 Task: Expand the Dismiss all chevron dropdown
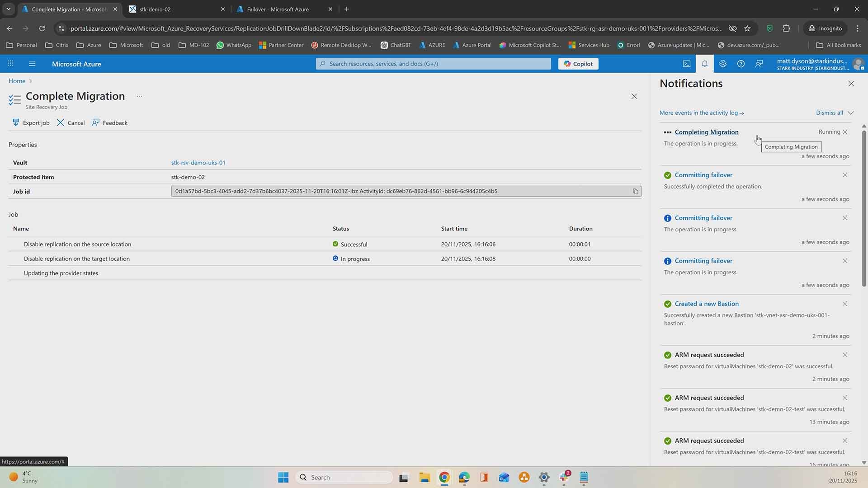(850, 113)
